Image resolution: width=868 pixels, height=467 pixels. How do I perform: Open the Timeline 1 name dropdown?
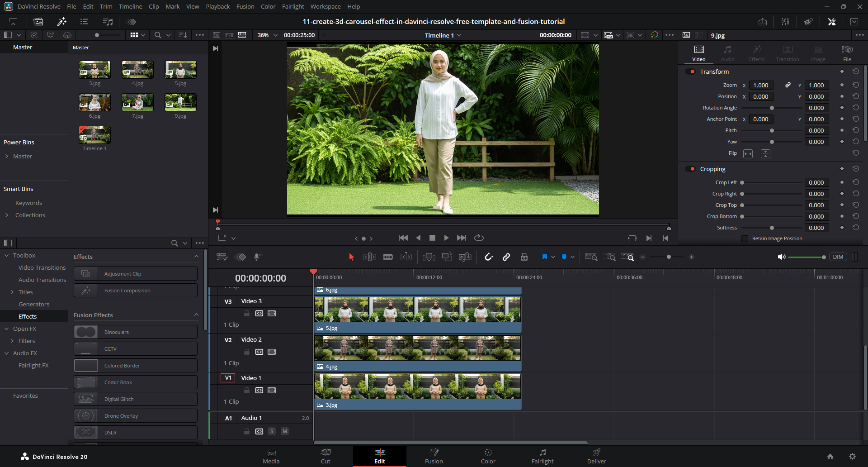click(459, 35)
